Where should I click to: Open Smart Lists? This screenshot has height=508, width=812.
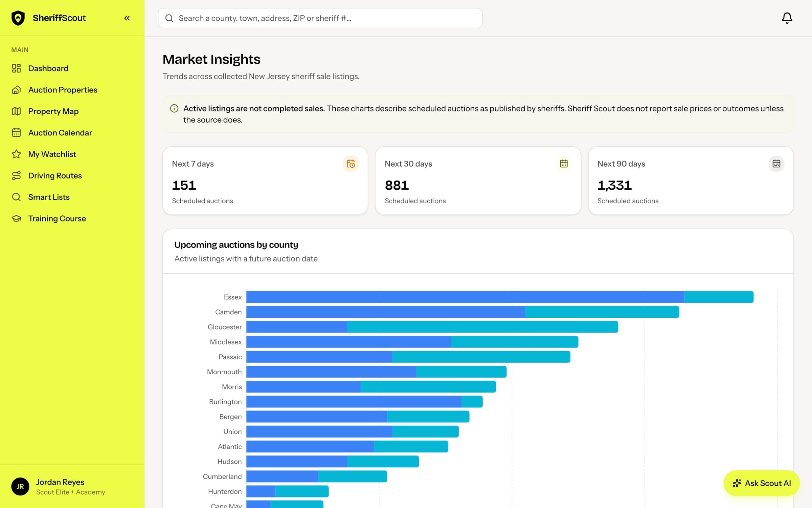[x=72, y=197]
